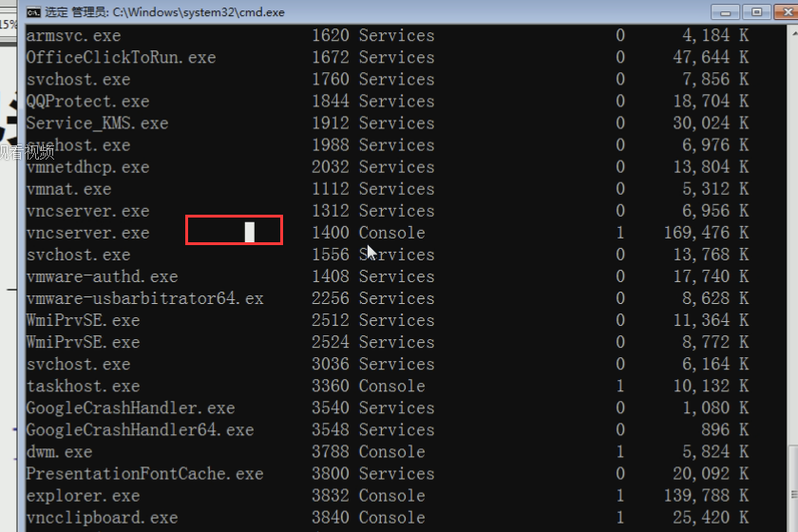The width and height of the screenshot is (798, 532).
Task: Click the GoogleCrashHandler64.exe entry
Action: click(x=140, y=429)
